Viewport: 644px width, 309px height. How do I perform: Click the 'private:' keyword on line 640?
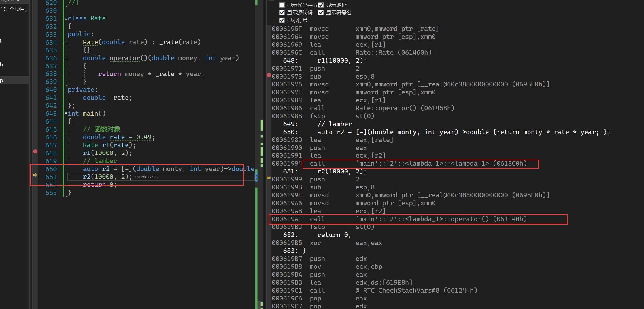(x=82, y=90)
